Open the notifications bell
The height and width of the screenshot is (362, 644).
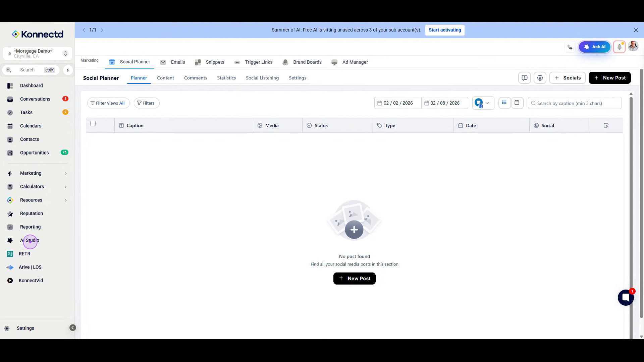click(x=620, y=47)
